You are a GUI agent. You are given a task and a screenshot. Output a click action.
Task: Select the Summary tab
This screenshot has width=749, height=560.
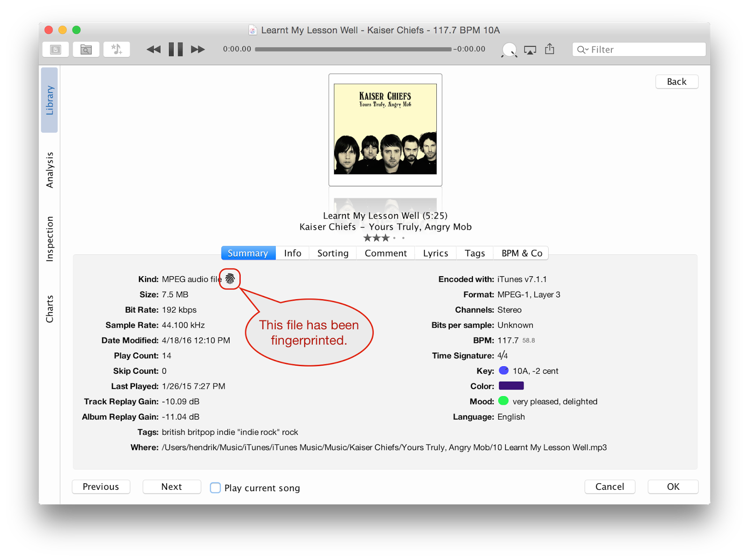248,253
